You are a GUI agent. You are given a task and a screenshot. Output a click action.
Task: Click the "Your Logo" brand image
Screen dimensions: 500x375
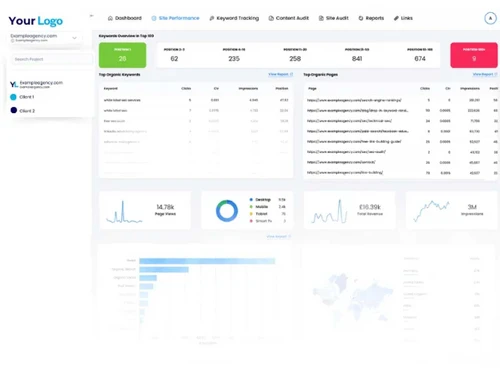(36, 21)
